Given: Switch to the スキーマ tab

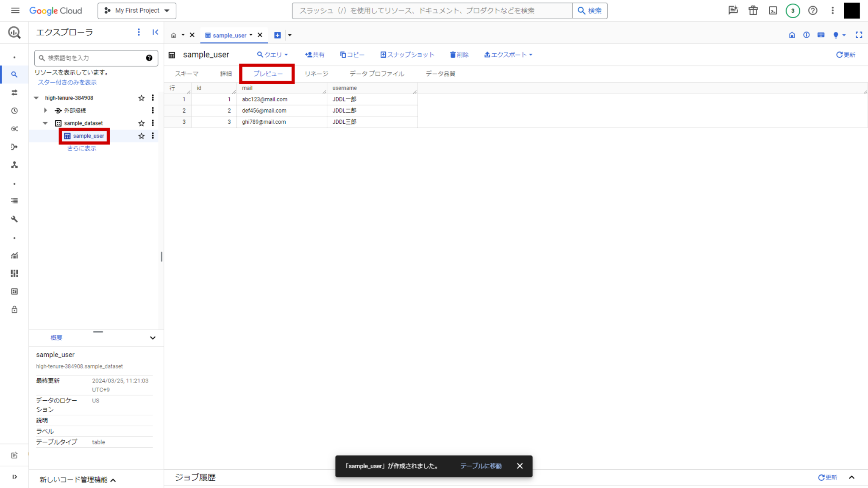Looking at the screenshot, I should 186,74.
